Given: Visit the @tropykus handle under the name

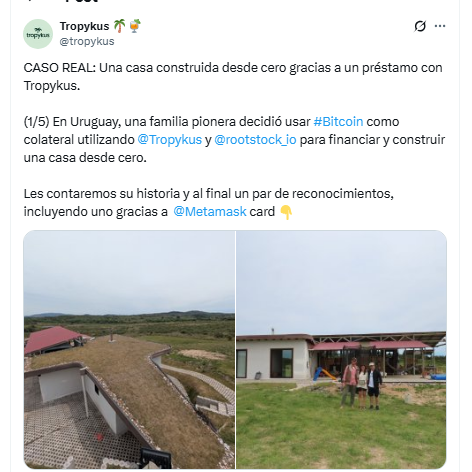Looking at the screenshot, I should 87,41.
